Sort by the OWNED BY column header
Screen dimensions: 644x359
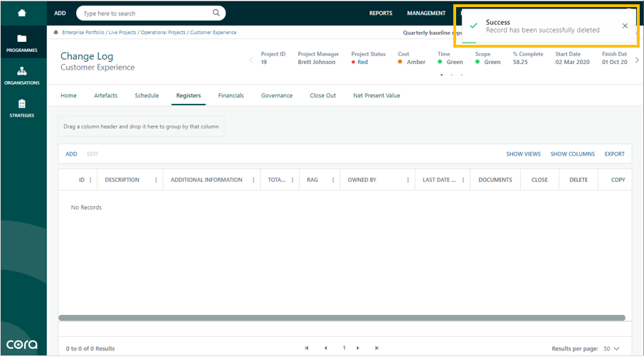pyautogui.click(x=361, y=180)
